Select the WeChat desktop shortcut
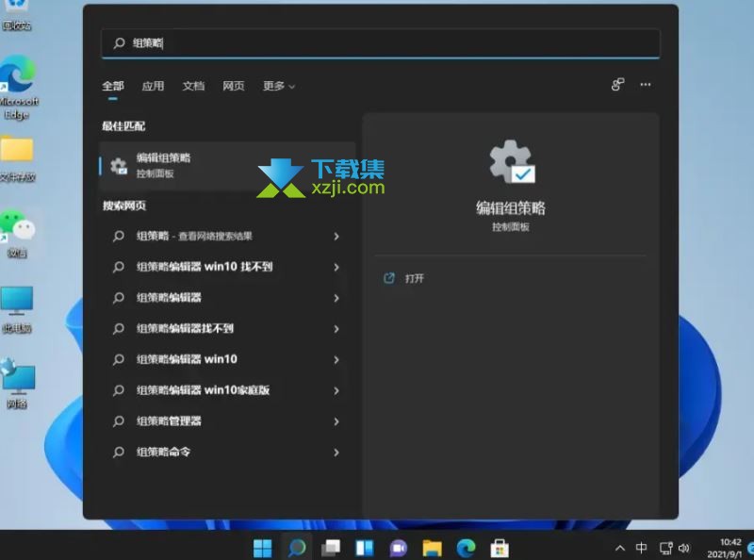This screenshot has height=560, width=754. tap(17, 234)
